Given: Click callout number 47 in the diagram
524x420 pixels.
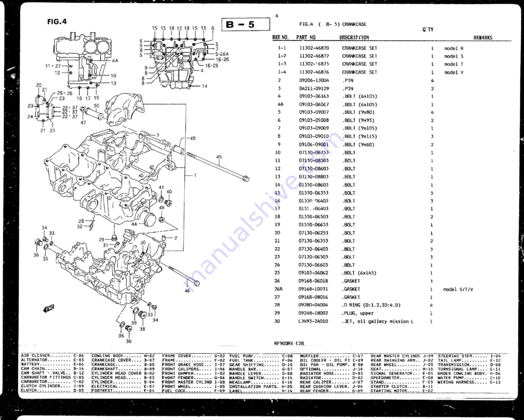Looking at the screenshot, I should pyautogui.click(x=83, y=123).
